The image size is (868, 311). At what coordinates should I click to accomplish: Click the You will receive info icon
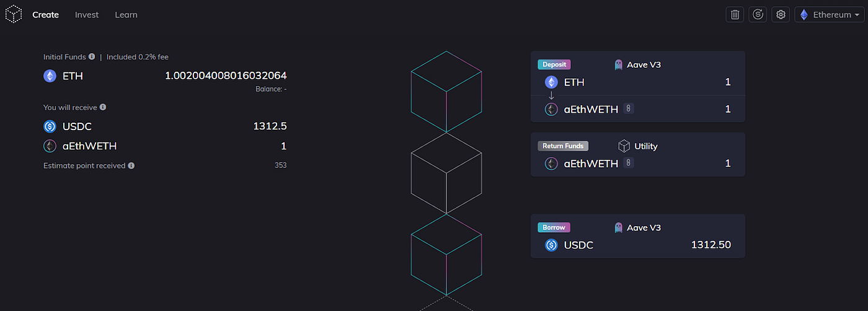point(103,107)
